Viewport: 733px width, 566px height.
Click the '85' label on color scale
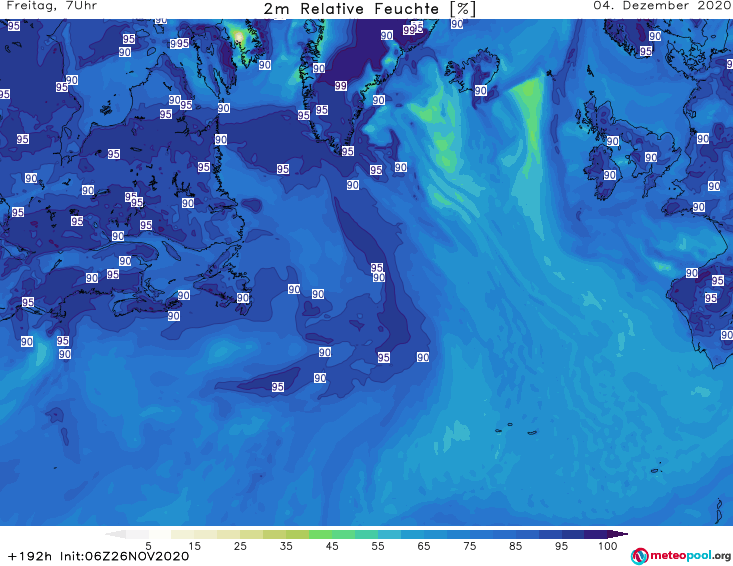point(516,546)
